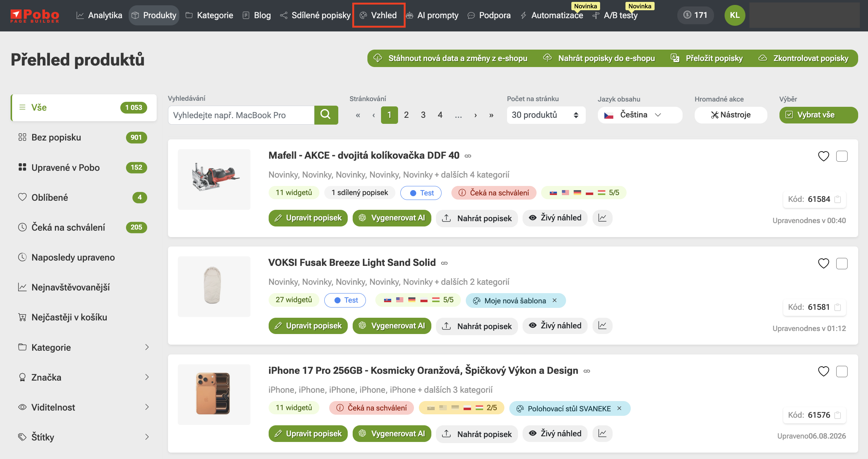Open the Vzhled nav item
Screen dimensions: 868x459
pos(378,15)
